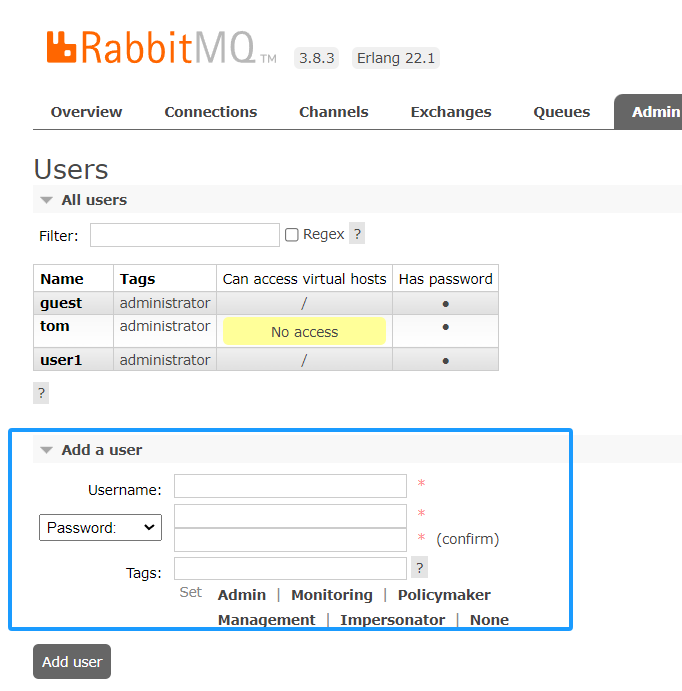The image size is (682, 691).
Task: Click the RabbitMQ logo
Action: click(161, 48)
